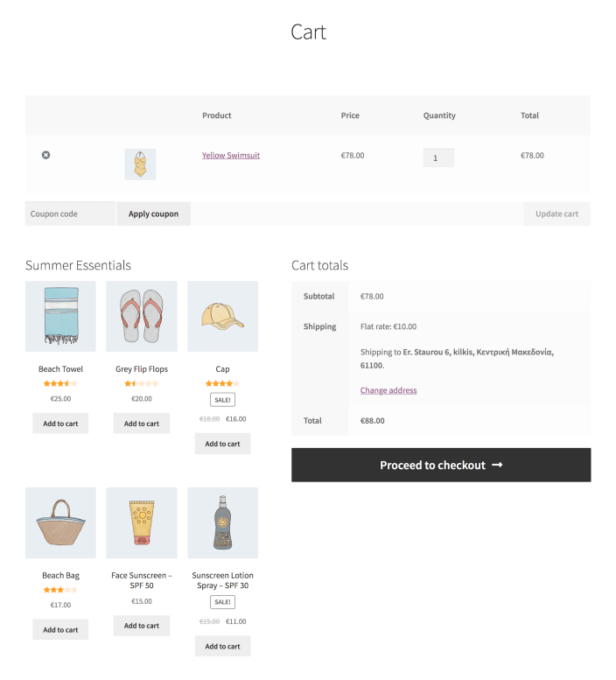This screenshot has height=680, width=616.
Task: Open the Grey Flip Flops product image
Action: [142, 316]
